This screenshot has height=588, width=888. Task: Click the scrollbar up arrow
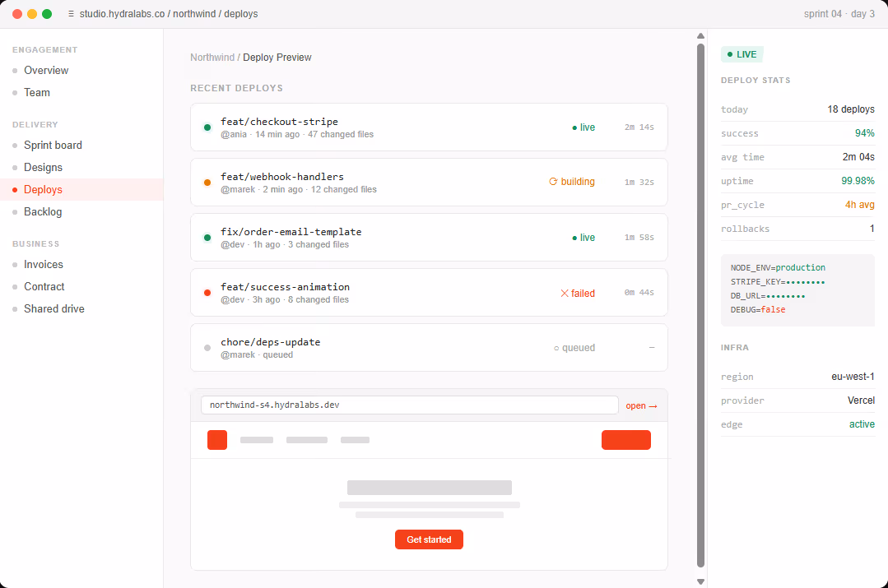700,35
